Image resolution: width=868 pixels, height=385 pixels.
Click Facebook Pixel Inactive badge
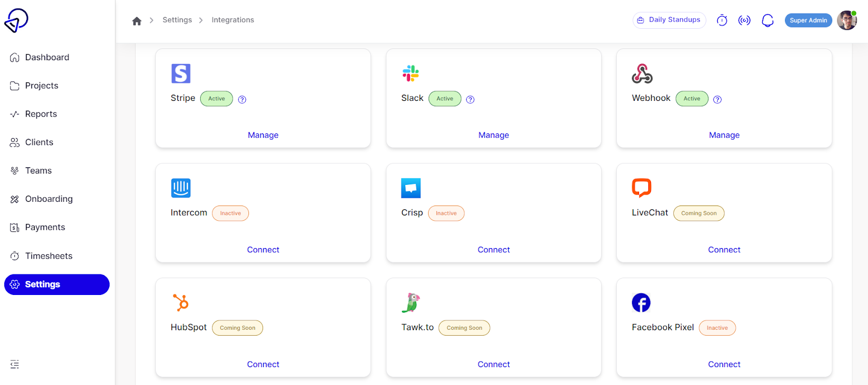click(x=717, y=328)
